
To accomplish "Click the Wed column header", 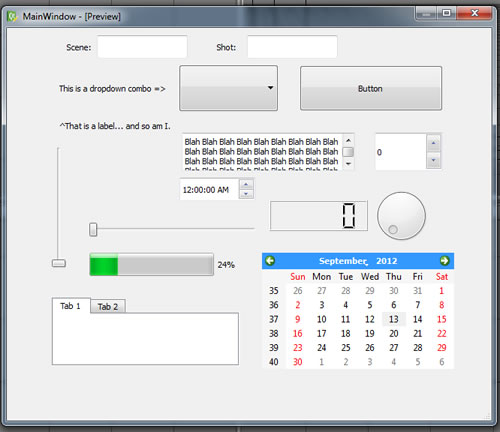I will pyautogui.click(x=370, y=277).
